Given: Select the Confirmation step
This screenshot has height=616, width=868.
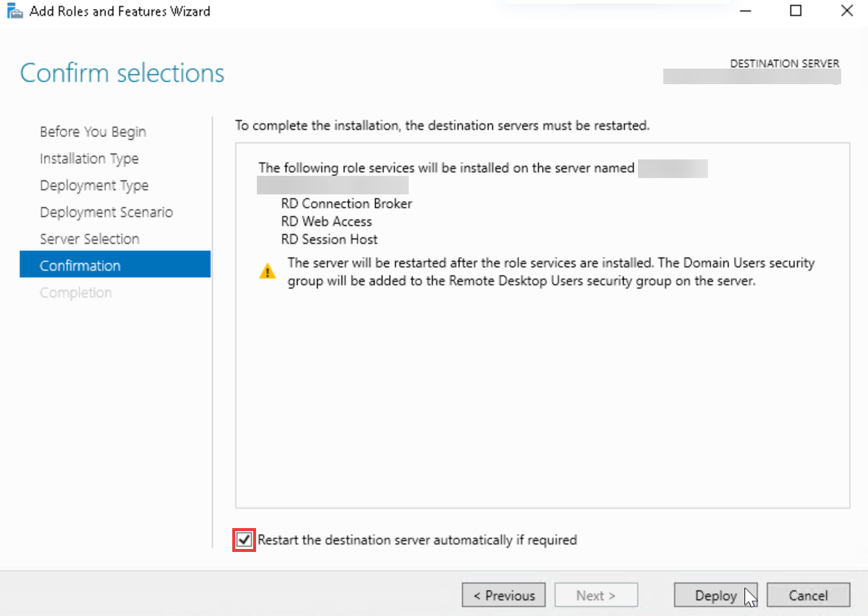Looking at the screenshot, I should tap(80, 264).
